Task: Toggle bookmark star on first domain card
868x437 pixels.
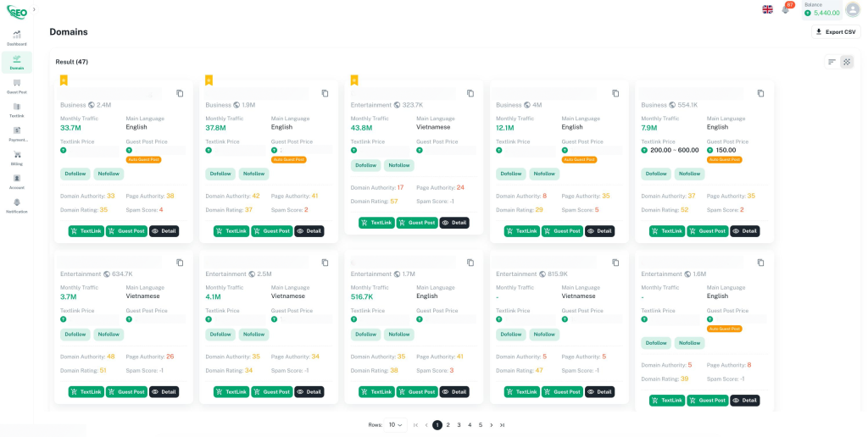Action: [64, 80]
